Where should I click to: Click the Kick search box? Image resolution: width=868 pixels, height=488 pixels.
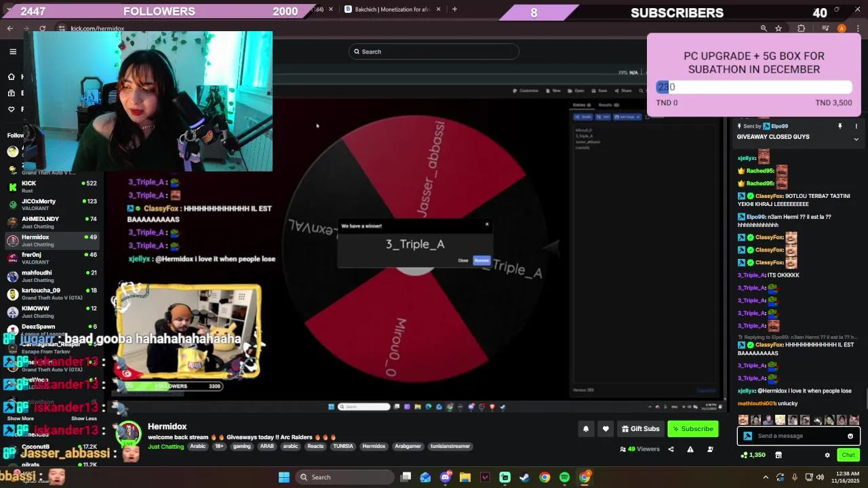click(434, 52)
